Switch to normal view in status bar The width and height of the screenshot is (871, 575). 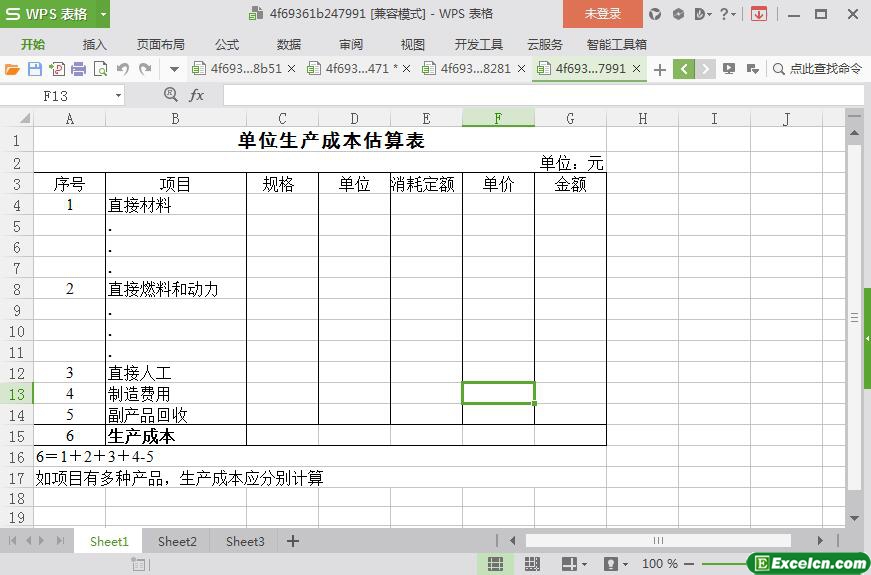[495, 563]
